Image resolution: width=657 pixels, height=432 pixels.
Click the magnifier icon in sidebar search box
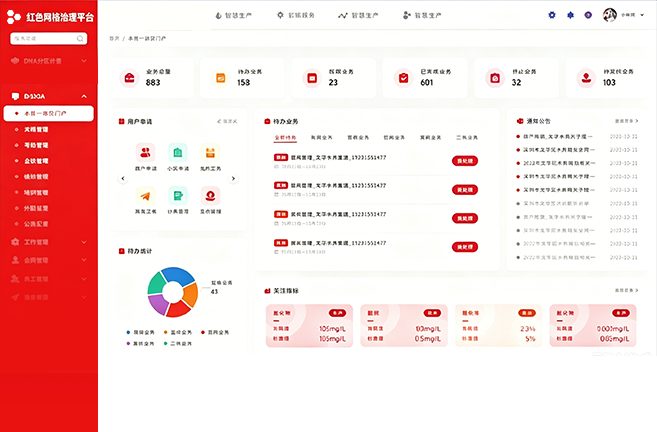coord(80,39)
